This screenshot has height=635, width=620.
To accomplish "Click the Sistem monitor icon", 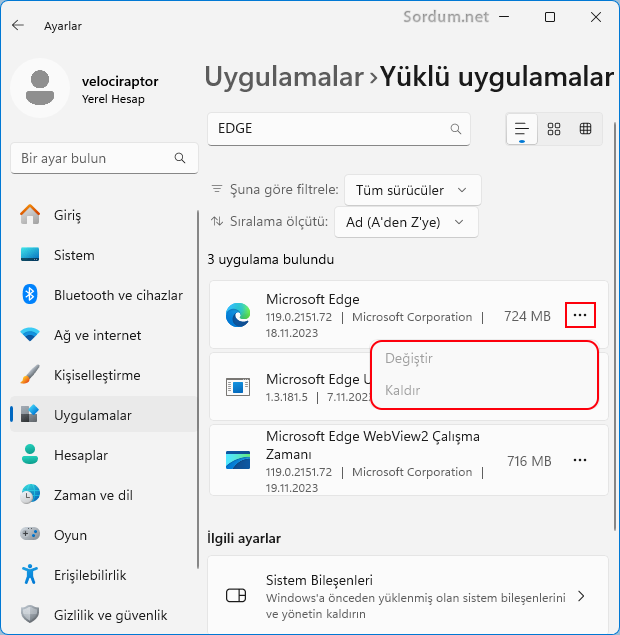I will 30,255.
